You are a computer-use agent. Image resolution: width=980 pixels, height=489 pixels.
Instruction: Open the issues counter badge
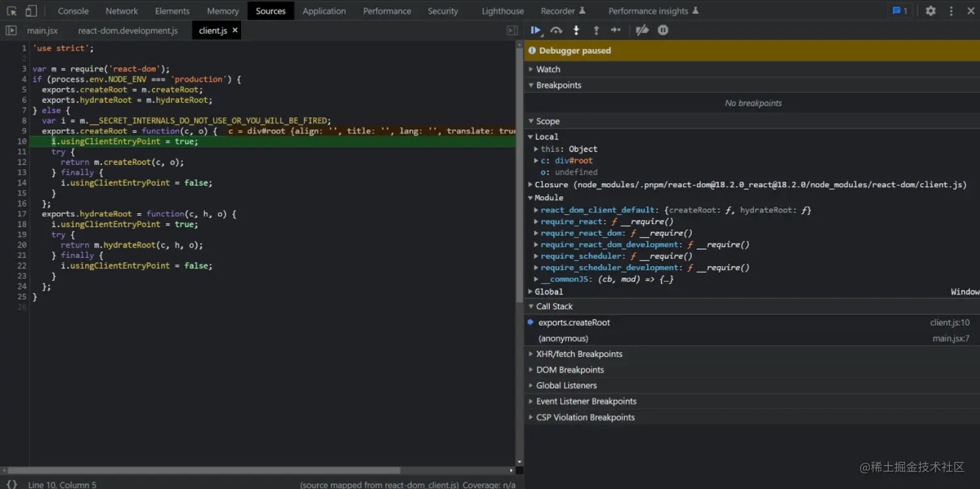(x=900, y=11)
